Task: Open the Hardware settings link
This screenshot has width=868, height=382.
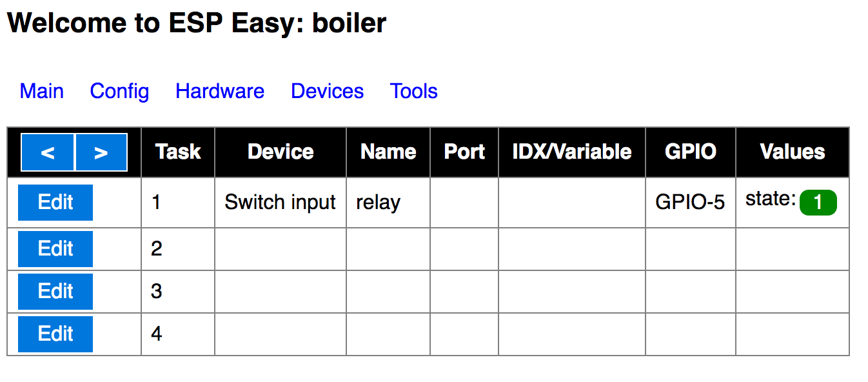Action: 219,91
